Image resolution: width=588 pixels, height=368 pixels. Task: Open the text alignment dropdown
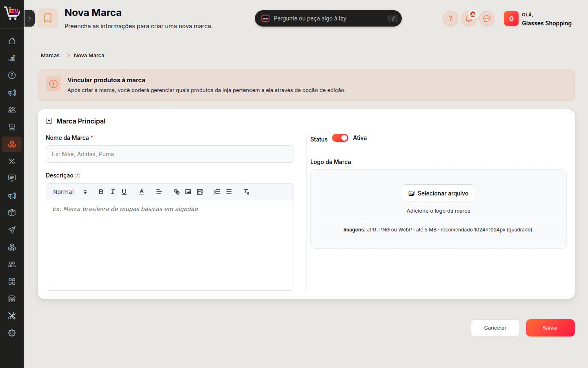(x=159, y=192)
